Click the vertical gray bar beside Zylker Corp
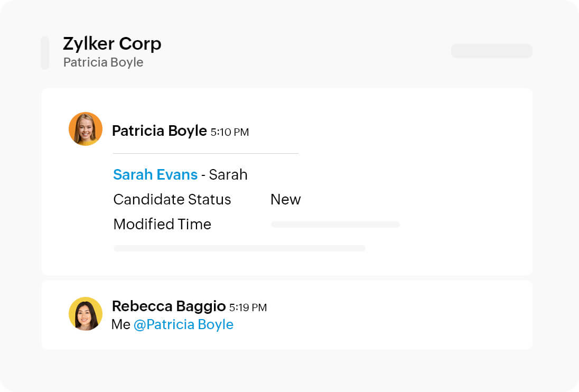The image size is (579, 392). [45, 53]
